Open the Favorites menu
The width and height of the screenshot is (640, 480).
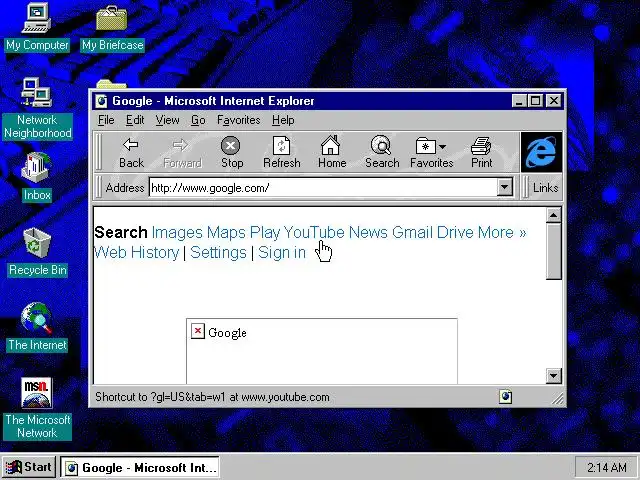pyautogui.click(x=238, y=120)
